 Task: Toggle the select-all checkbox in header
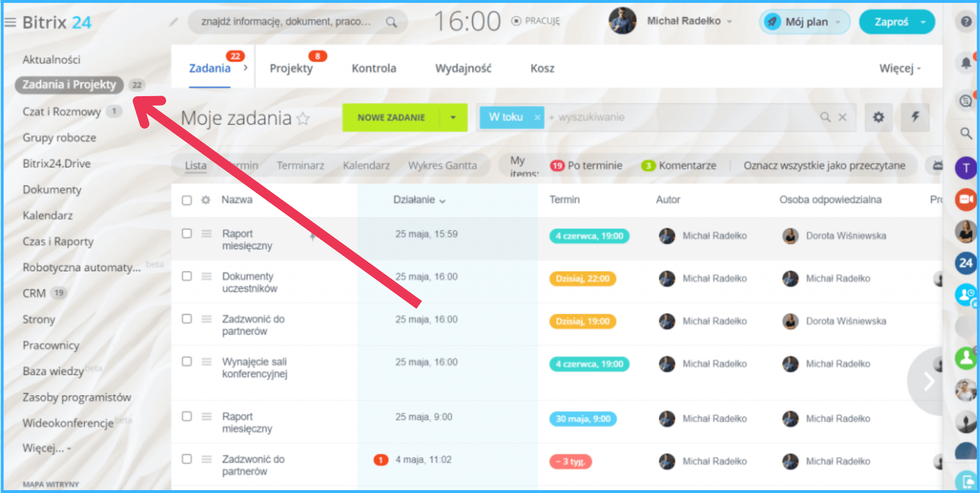pos(187,200)
